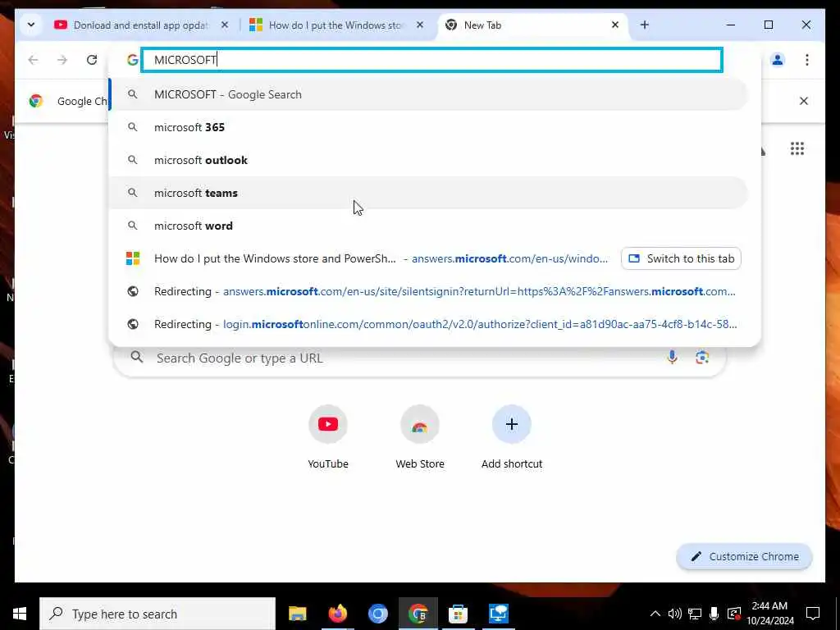This screenshot has height=630, width=840.
Task: Pick the 'microsoft word' suggestion
Action: pyautogui.click(x=428, y=226)
